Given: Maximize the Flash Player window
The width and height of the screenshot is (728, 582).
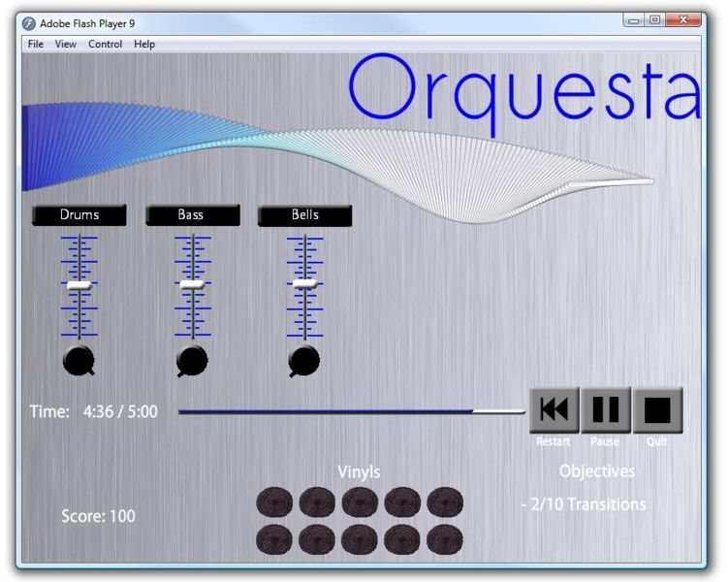Looking at the screenshot, I should tap(655, 20).
